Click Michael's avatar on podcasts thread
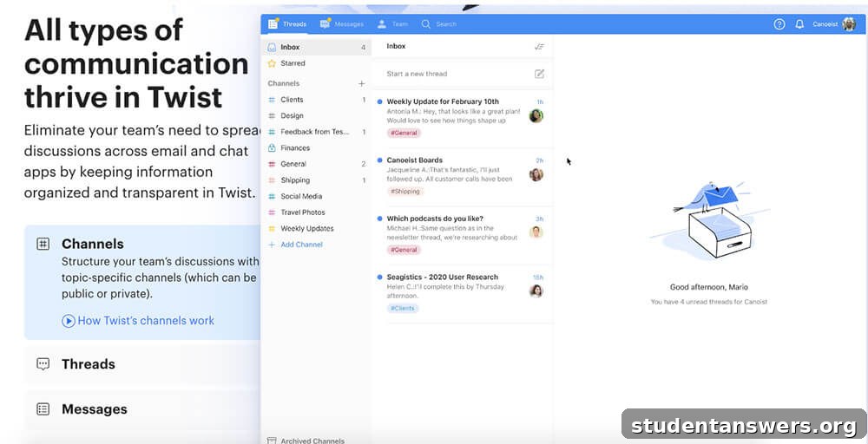This screenshot has width=868, height=444. [536, 232]
